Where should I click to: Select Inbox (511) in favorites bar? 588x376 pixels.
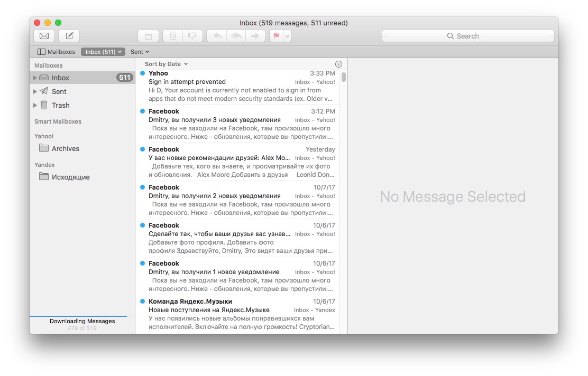[103, 52]
